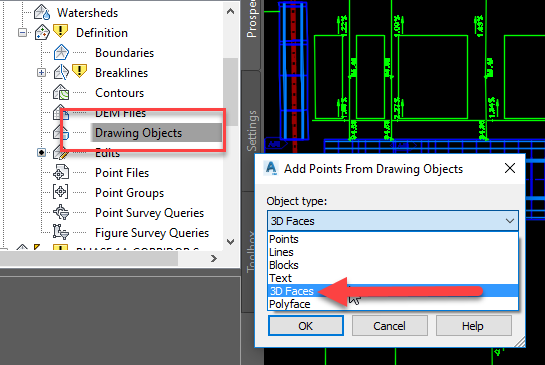Expand the Breaklines tree node
The height and width of the screenshot is (365, 545).
(41, 73)
